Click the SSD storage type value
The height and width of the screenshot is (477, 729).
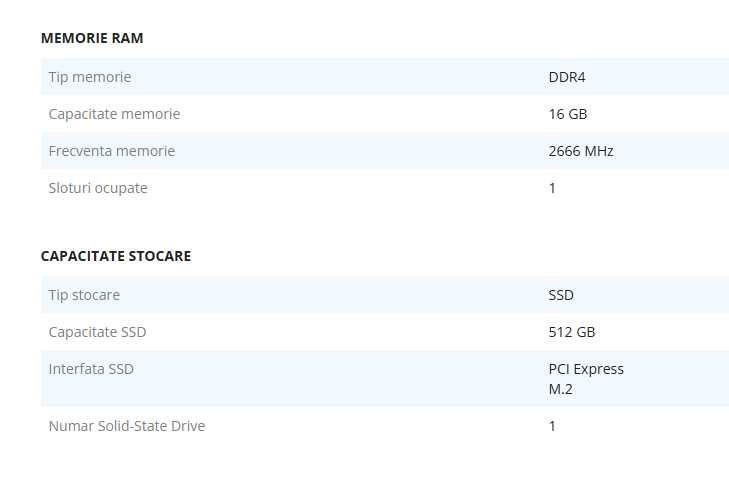(x=561, y=295)
